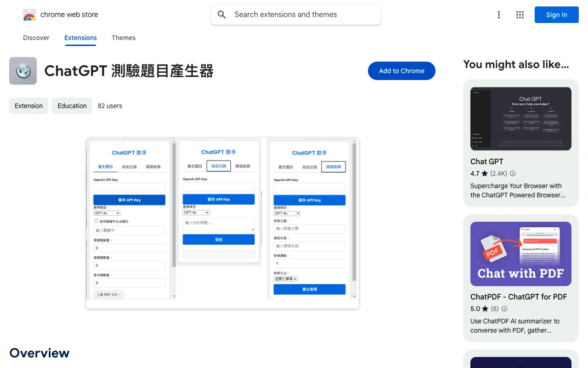Open the GPT-4o model dropdown in the first panel
Image resolution: width=588 pixels, height=368 pixels.
(107, 213)
